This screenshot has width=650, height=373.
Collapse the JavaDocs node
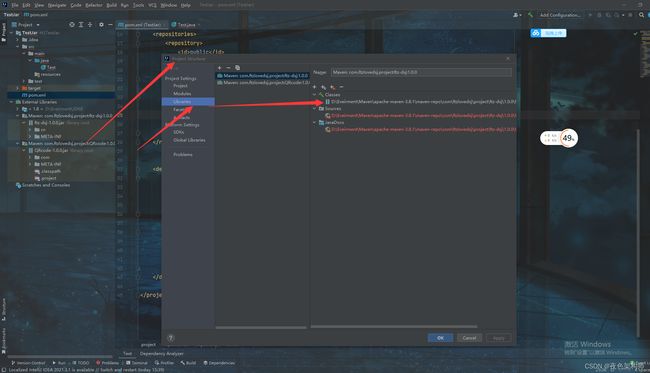pyautogui.click(x=314, y=123)
